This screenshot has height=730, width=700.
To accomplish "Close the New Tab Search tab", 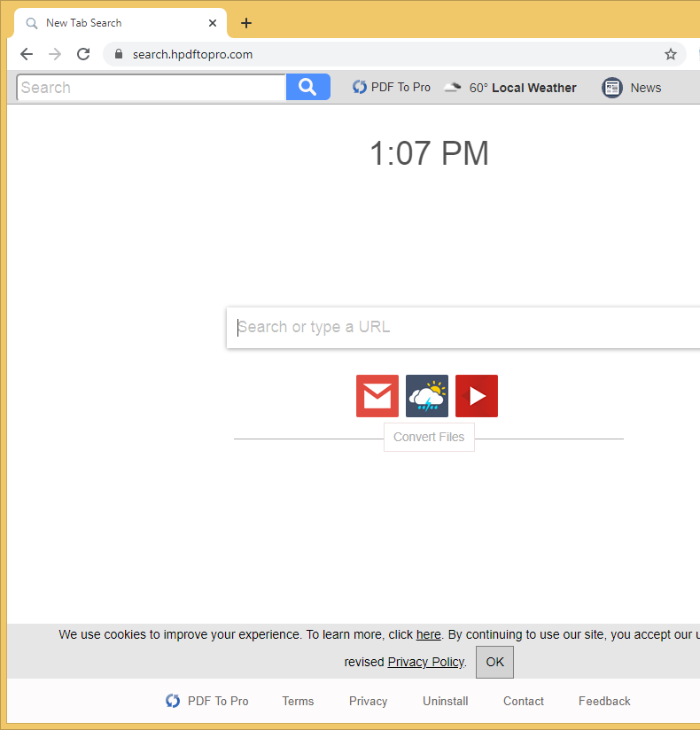I will coord(213,23).
